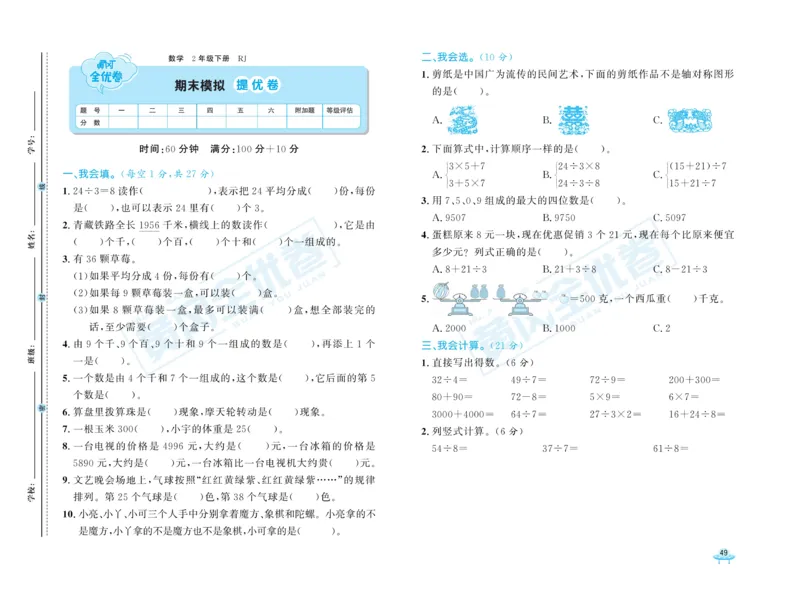The height and width of the screenshot is (605, 800).
Task: Open the 等级评估 column header
Action: (338, 108)
